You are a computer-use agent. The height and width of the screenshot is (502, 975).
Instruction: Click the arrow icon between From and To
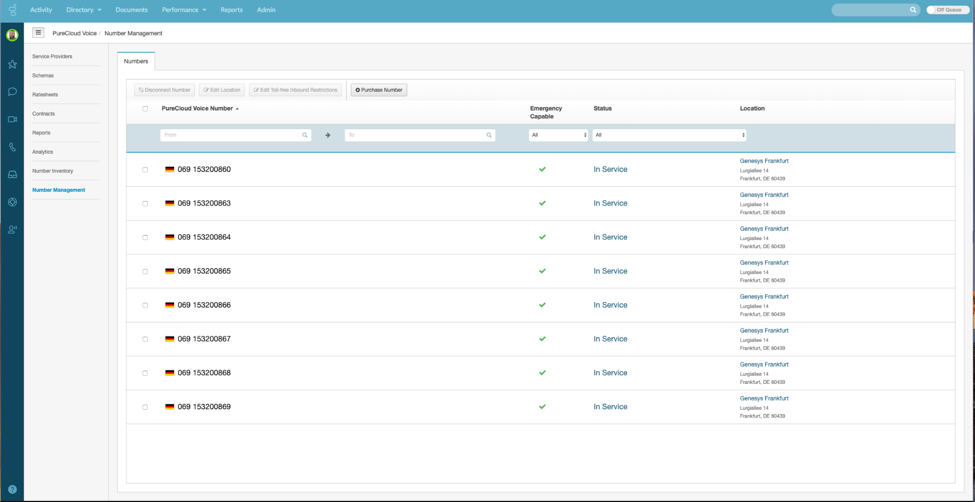pyautogui.click(x=328, y=135)
